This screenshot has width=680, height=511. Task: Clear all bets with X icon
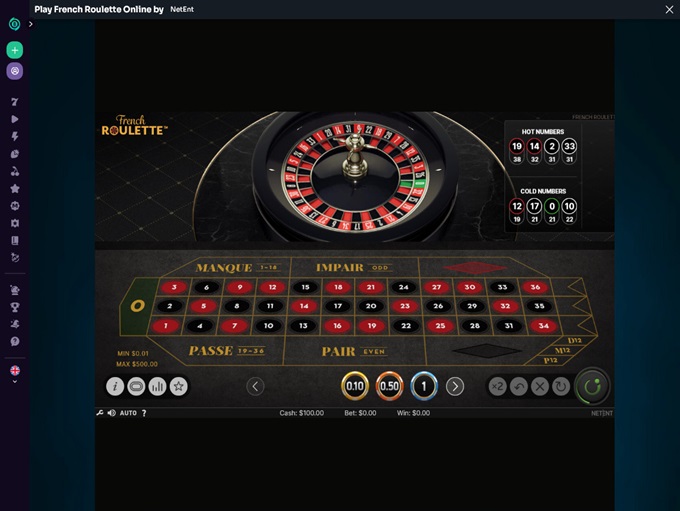click(x=540, y=386)
